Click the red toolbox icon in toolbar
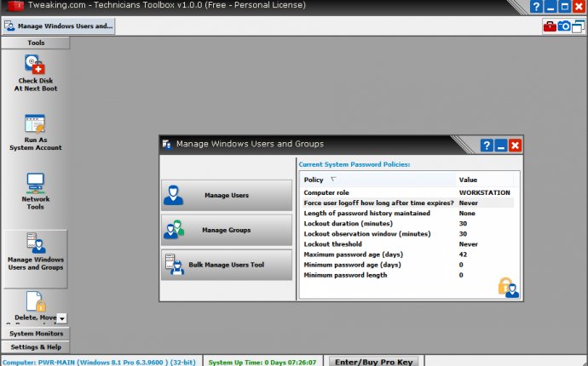 coord(550,26)
